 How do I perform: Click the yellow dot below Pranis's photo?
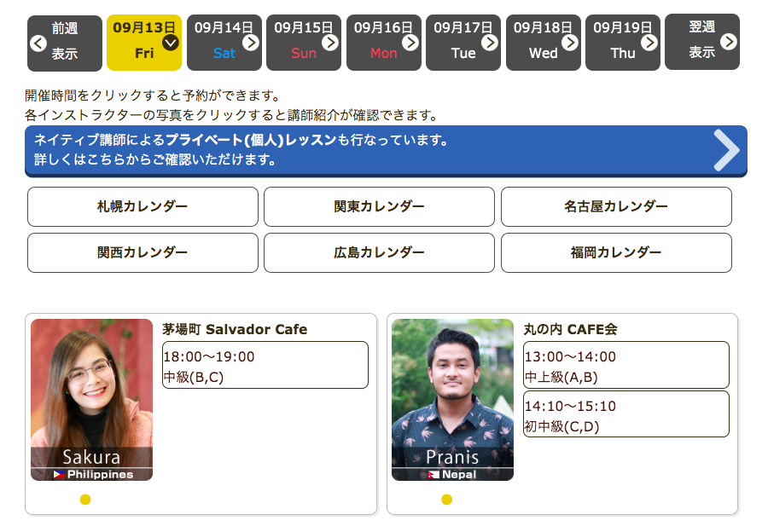coord(446,500)
